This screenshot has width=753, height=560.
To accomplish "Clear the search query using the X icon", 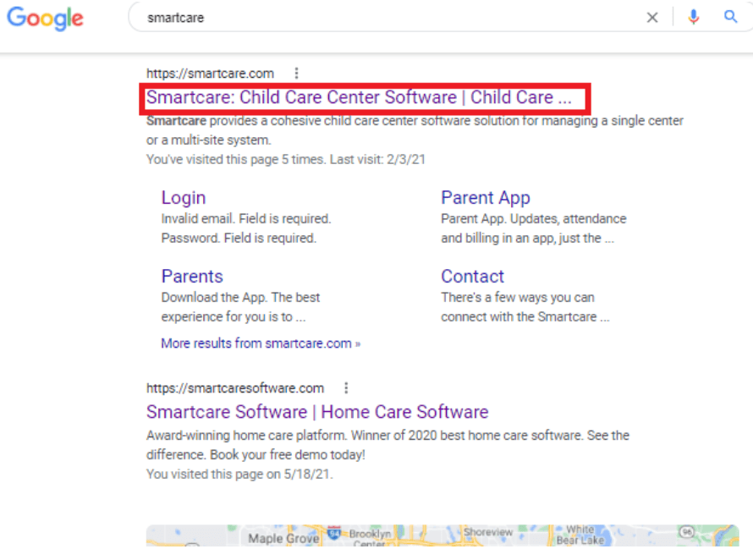I will coord(652,17).
